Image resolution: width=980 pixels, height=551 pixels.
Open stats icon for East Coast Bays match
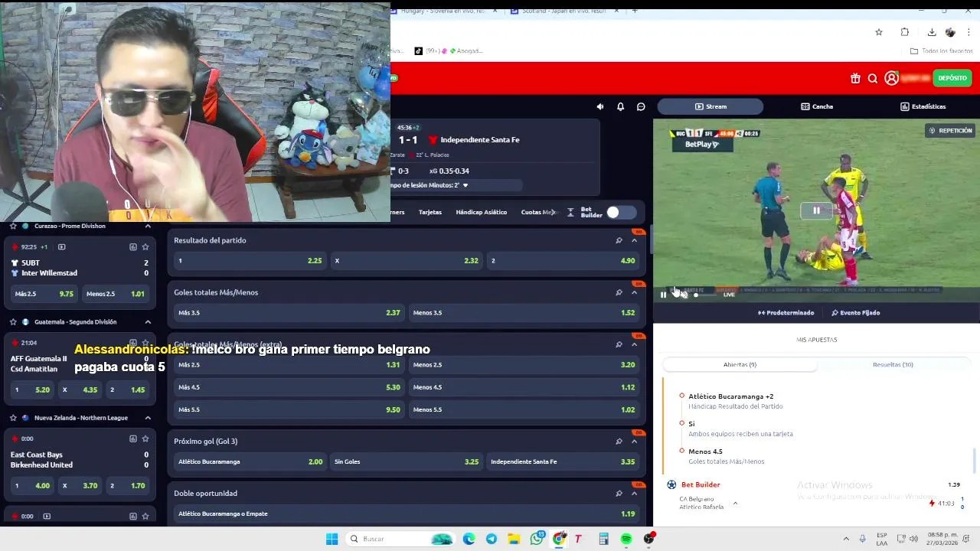(x=132, y=439)
